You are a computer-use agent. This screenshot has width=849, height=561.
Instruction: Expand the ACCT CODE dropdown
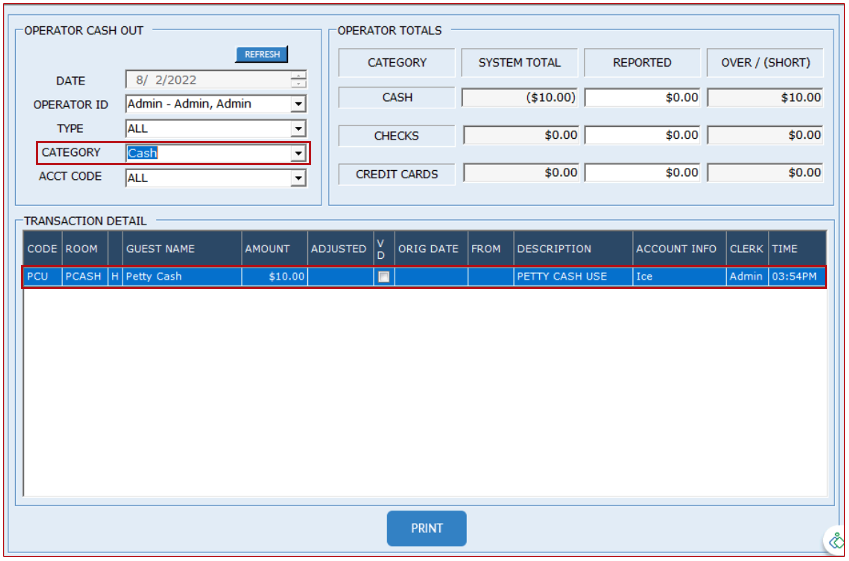[x=298, y=178]
